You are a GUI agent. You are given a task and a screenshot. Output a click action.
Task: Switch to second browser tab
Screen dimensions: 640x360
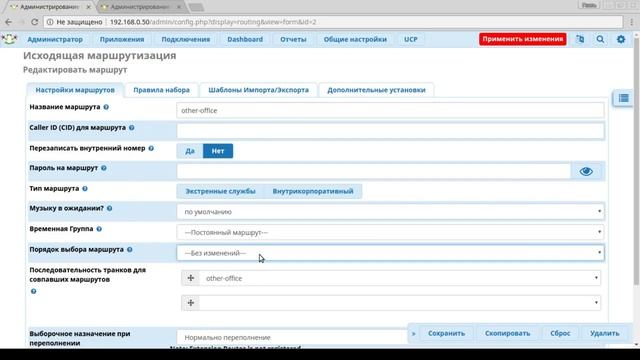(x=140, y=7)
